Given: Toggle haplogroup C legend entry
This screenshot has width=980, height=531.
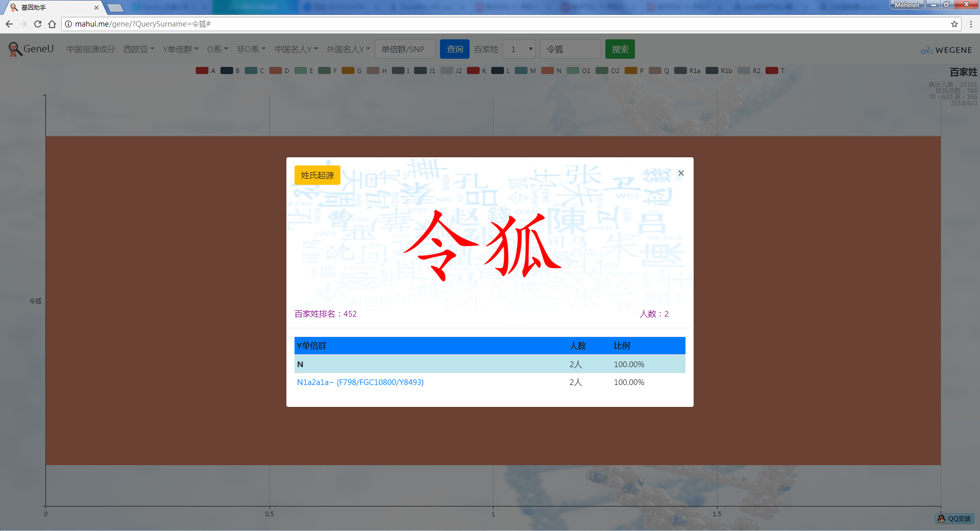Looking at the screenshot, I should tap(255, 70).
